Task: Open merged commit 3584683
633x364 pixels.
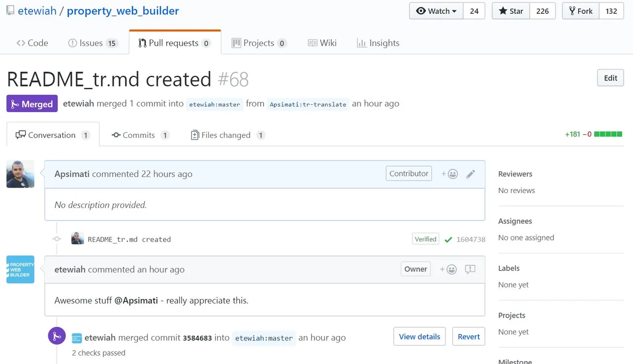Action: click(x=197, y=338)
